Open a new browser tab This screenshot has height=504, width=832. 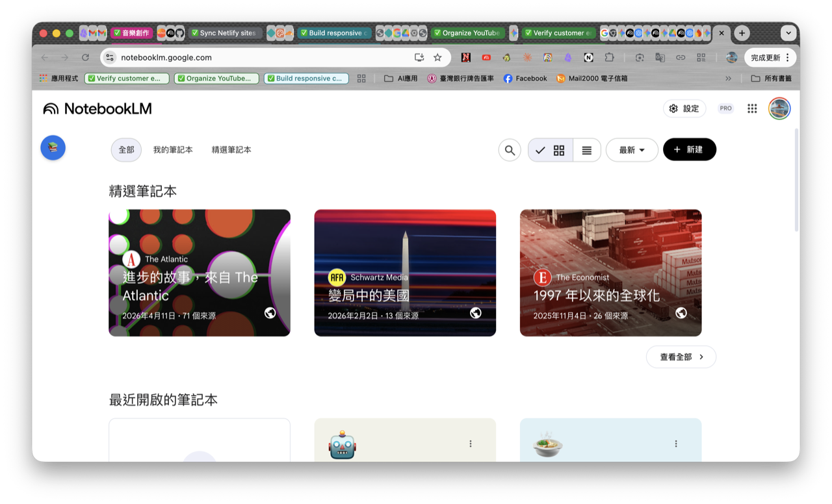(x=742, y=32)
